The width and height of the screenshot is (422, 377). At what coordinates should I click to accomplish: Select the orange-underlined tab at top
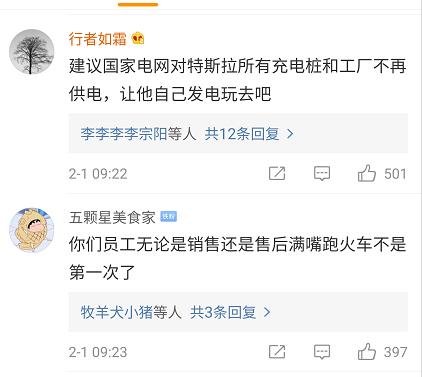(x=138, y=4)
